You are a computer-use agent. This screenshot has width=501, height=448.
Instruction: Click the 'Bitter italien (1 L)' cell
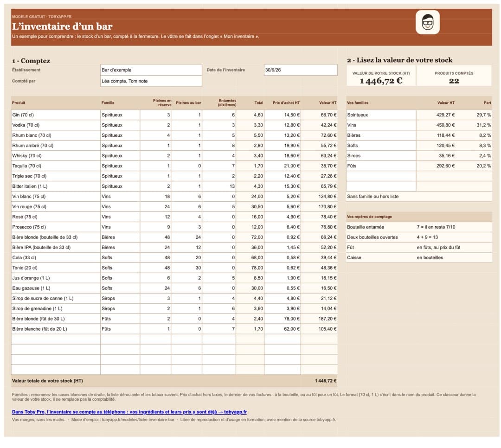(x=56, y=186)
